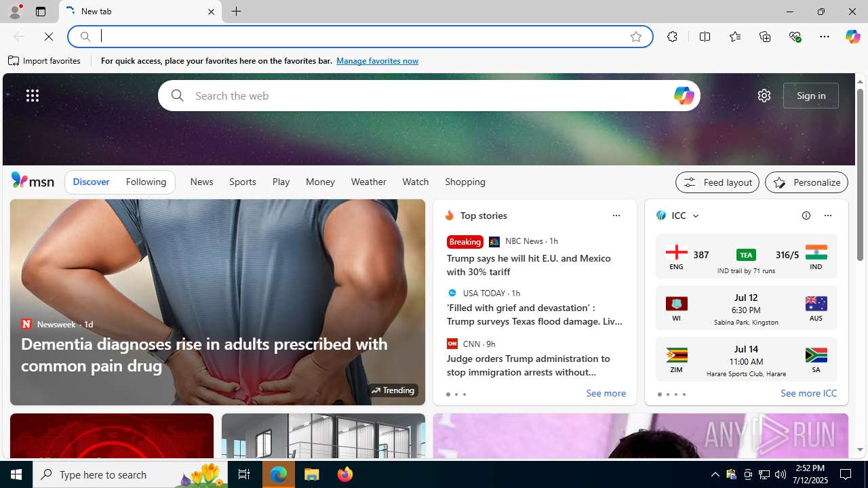Open judge orders immigration arrests story
Image resolution: width=868 pixels, height=488 pixels.
[529, 365]
